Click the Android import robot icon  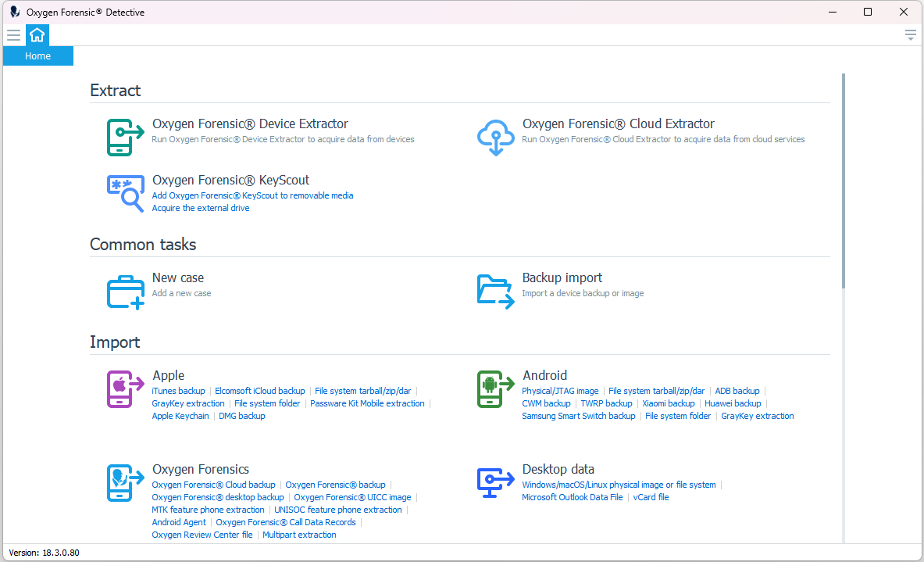point(495,388)
